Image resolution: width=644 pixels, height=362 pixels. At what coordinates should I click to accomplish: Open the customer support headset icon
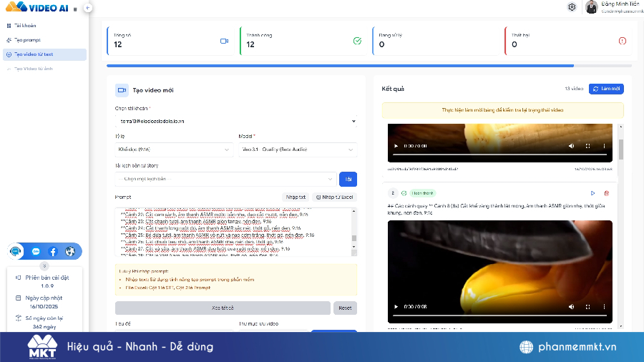[x=16, y=252]
